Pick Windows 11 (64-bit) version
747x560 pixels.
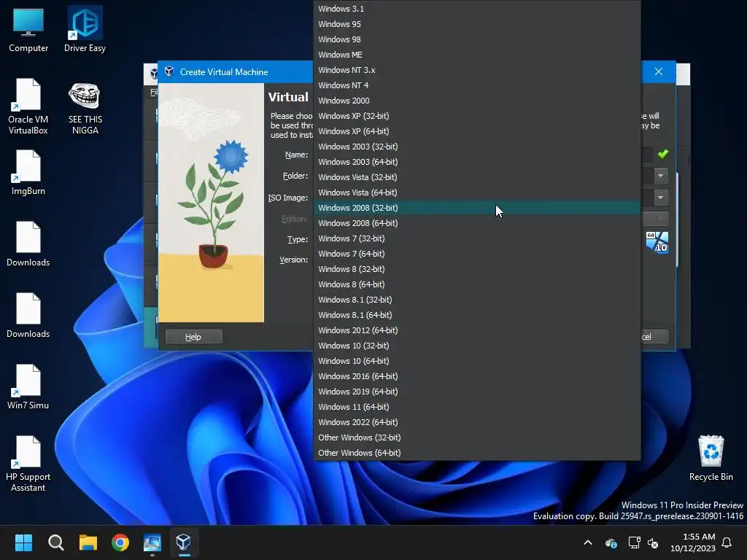tap(477, 407)
